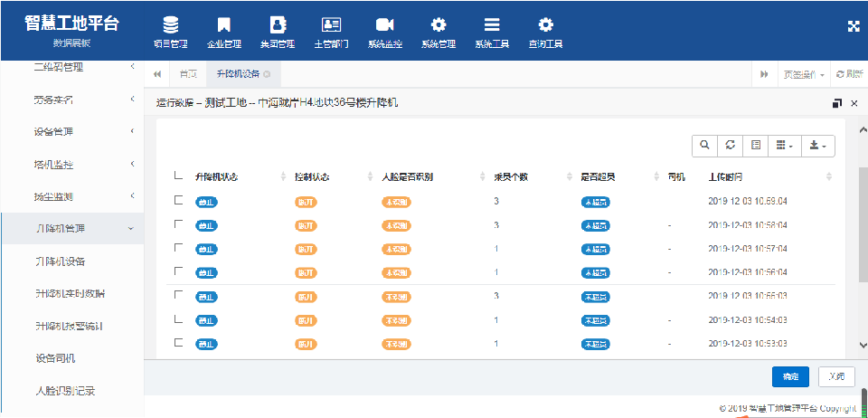Open 系统工具 hamburger icon
868x418 pixels.
coord(492,25)
